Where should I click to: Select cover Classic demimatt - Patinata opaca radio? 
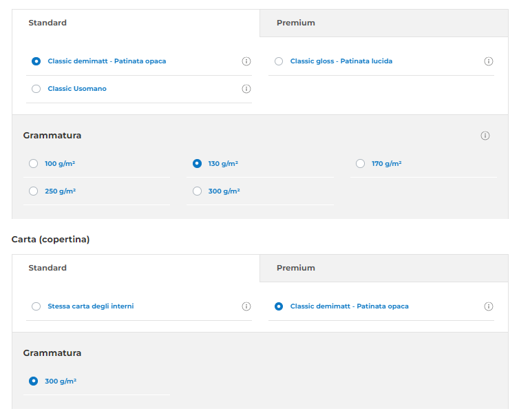[x=279, y=306]
